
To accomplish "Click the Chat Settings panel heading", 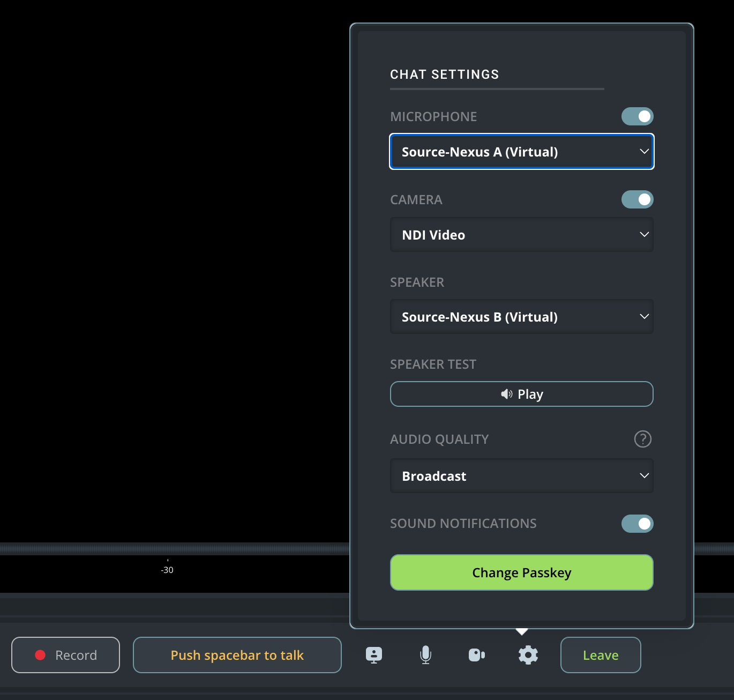I will click(x=444, y=75).
